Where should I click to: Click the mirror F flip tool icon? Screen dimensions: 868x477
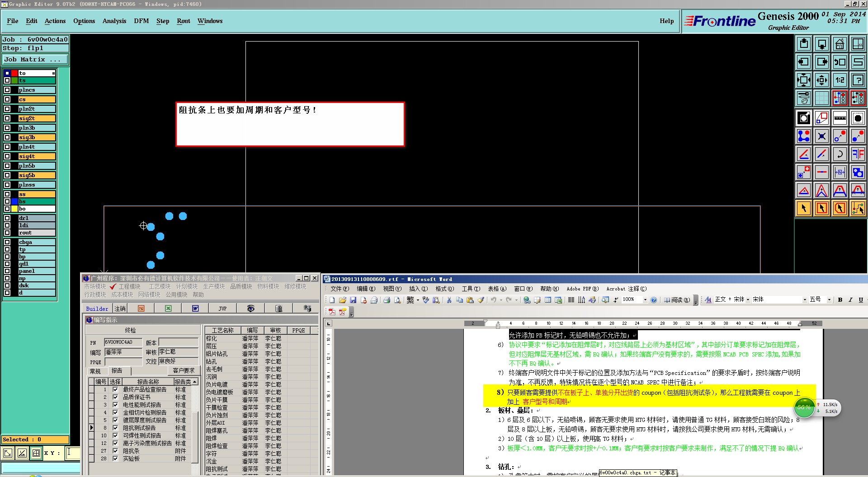pos(858,154)
